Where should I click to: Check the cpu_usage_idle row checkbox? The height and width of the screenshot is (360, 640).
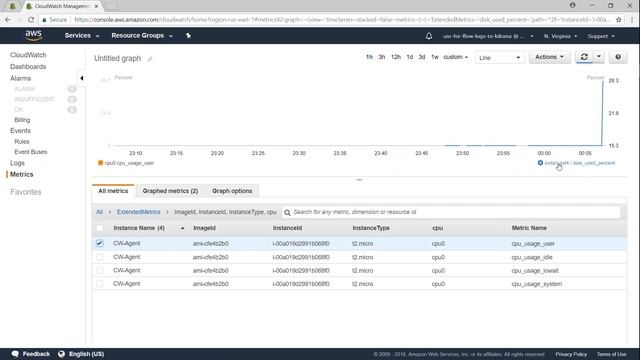(100, 257)
